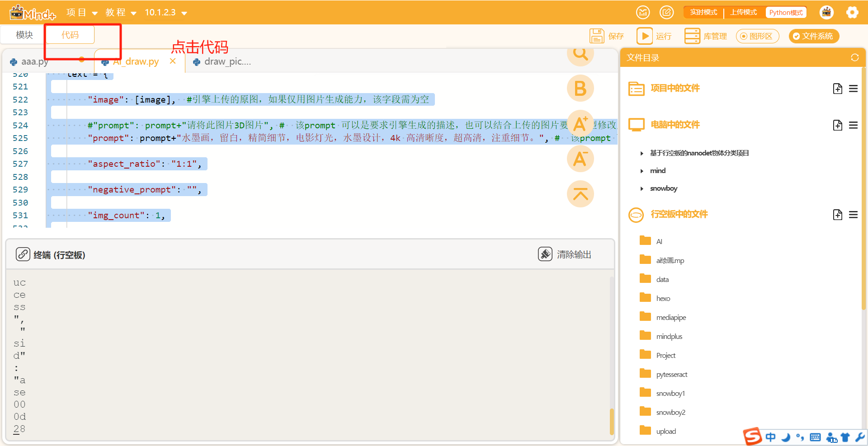This screenshot has height=446, width=868.
Task: Click the 终端 terminal link icon
Action: (x=23, y=254)
